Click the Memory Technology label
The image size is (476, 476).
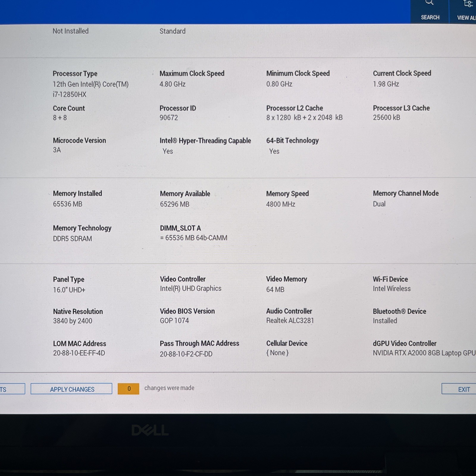tap(82, 228)
